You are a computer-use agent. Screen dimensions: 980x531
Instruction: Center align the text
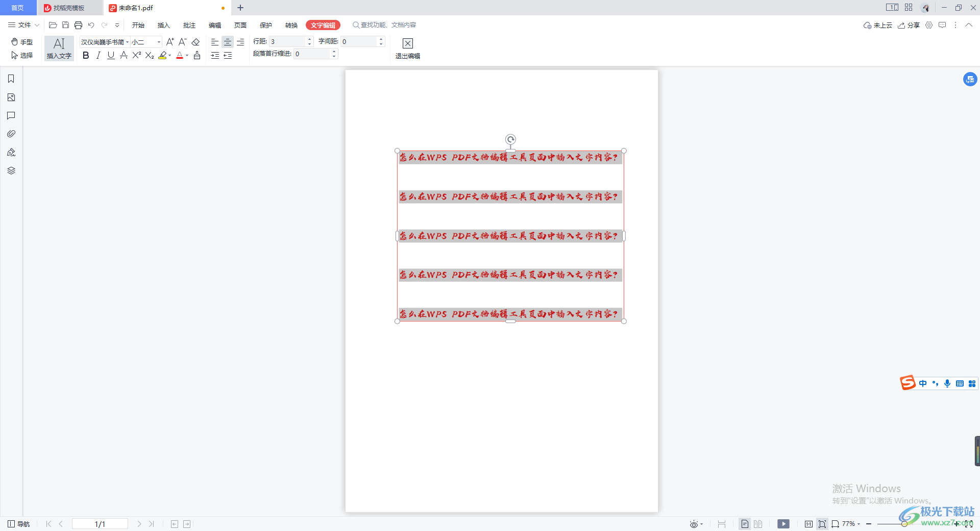pyautogui.click(x=228, y=42)
